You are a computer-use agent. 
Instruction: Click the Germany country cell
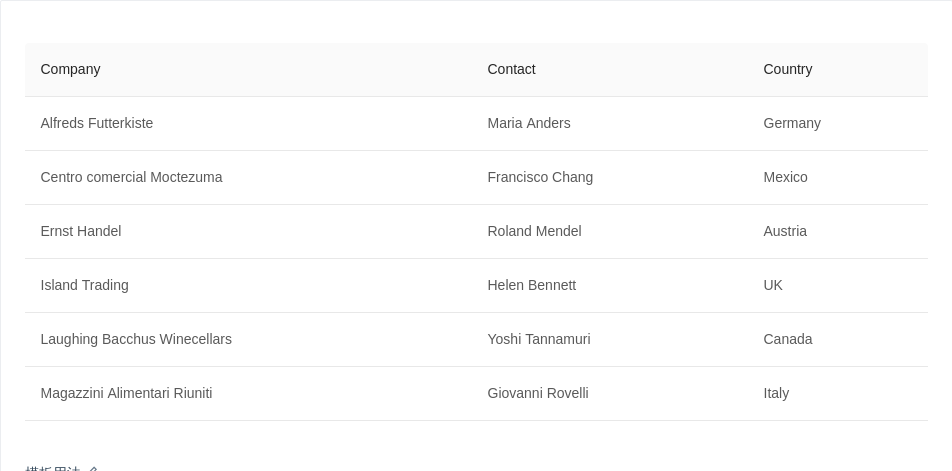(791, 123)
